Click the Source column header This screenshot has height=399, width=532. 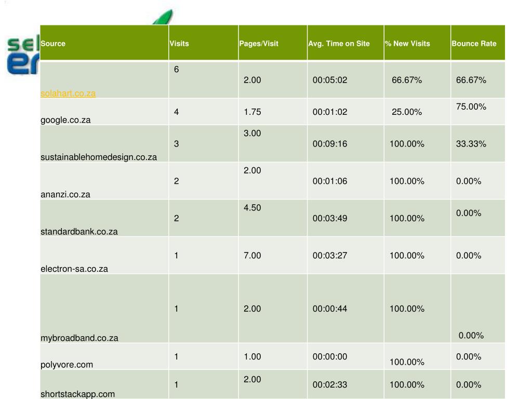click(x=104, y=43)
